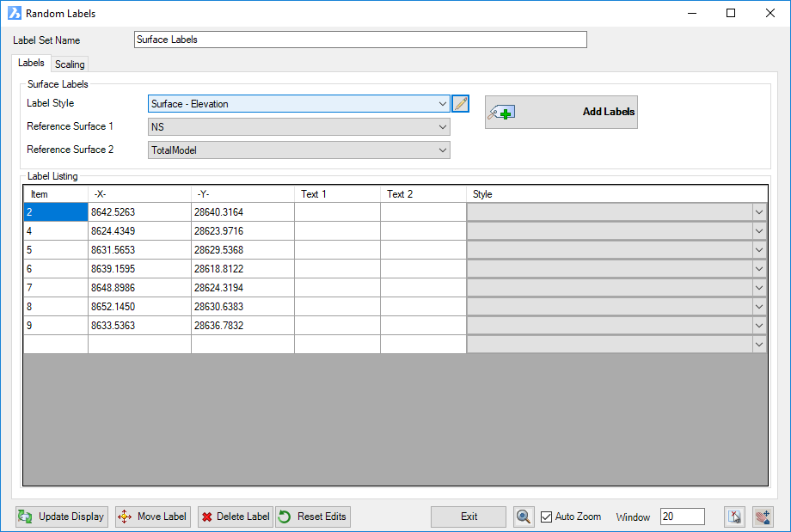Viewport: 791px width, 532px height.
Task: Click the Label Set Name text field
Action: coord(360,40)
